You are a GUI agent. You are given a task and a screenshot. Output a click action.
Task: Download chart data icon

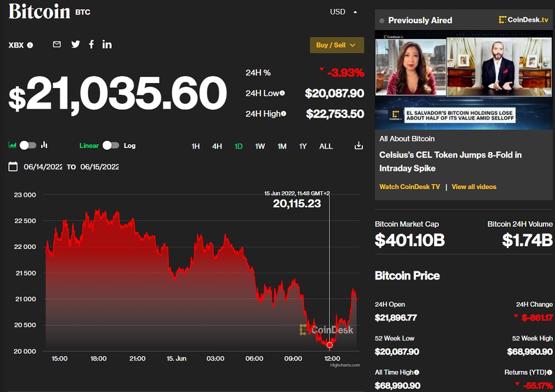(x=359, y=146)
